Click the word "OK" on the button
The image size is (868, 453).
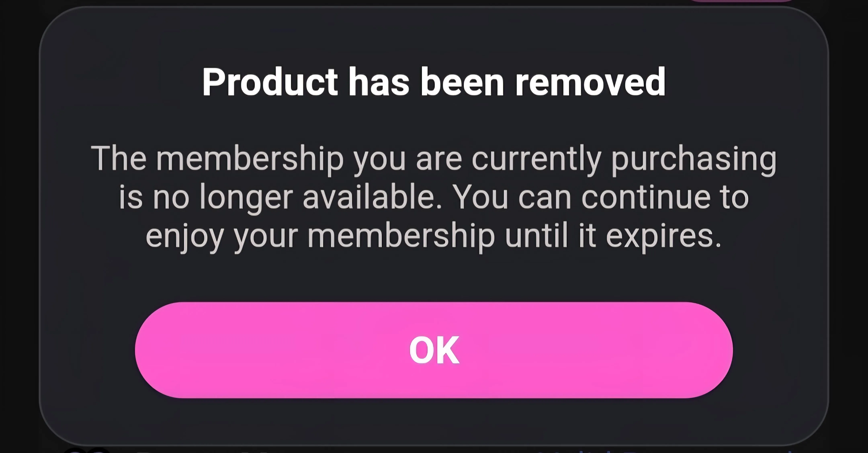click(434, 351)
